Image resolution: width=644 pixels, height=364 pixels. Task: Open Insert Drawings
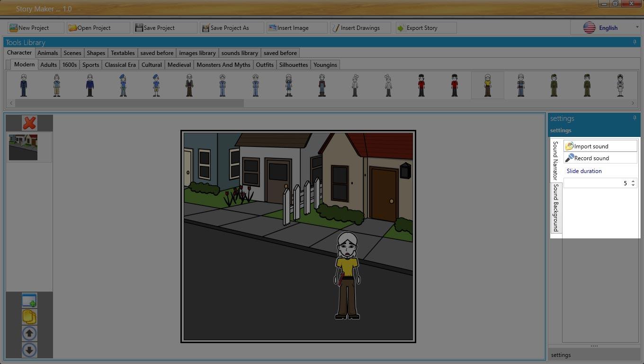coord(360,28)
